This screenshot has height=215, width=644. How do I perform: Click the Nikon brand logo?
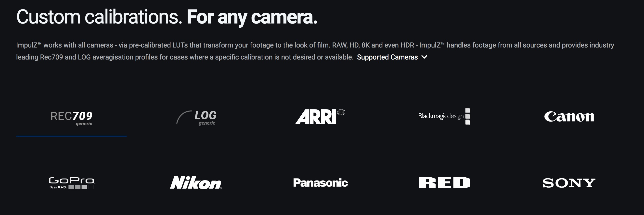click(196, 182)
